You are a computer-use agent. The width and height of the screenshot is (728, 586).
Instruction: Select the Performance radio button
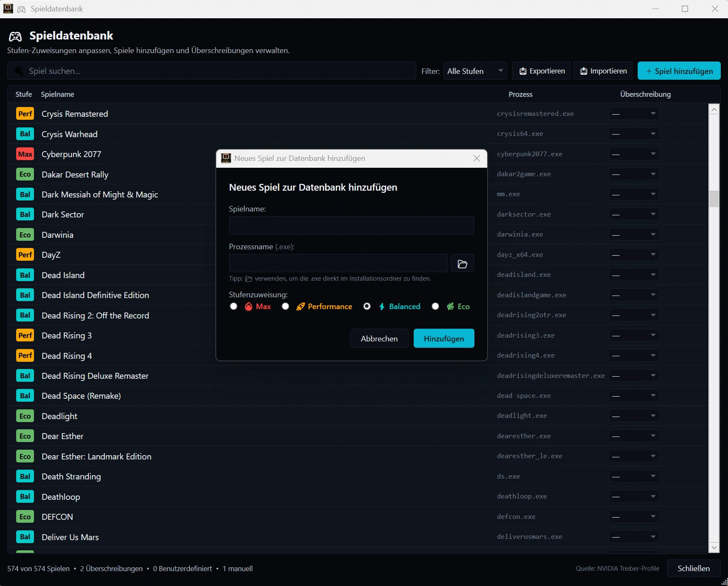(x=285, y=307)
